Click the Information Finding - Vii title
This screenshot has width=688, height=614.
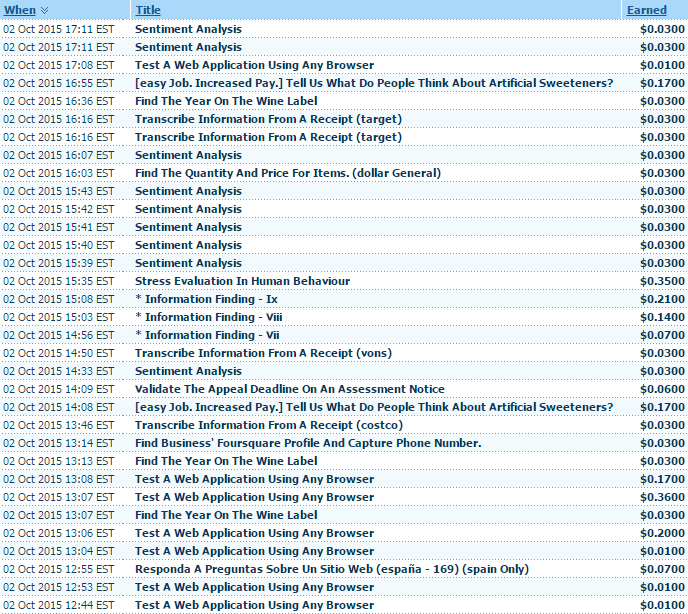pos(207,335)
